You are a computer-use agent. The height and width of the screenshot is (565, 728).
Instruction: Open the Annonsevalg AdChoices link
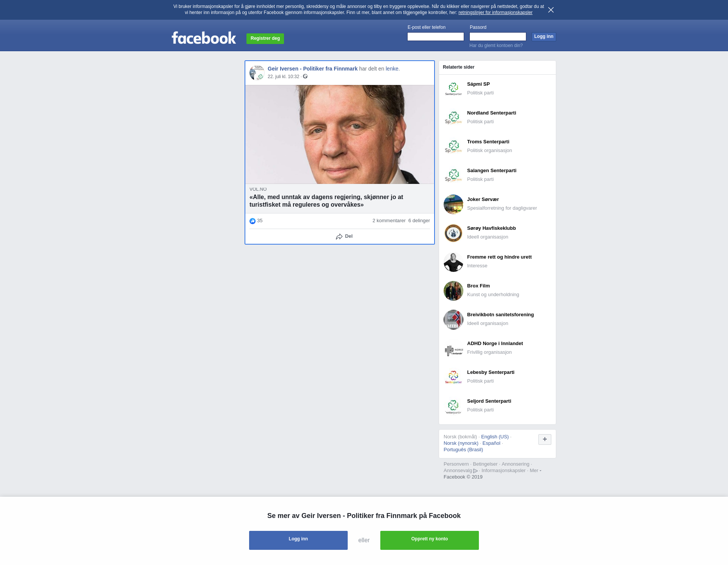point(461,471)
